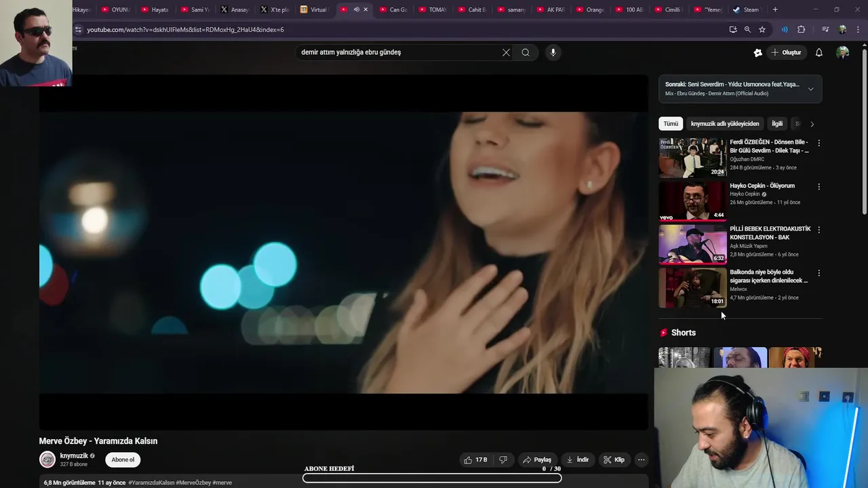
Task: Open new browser tab with plus
Action: point(775,9)
